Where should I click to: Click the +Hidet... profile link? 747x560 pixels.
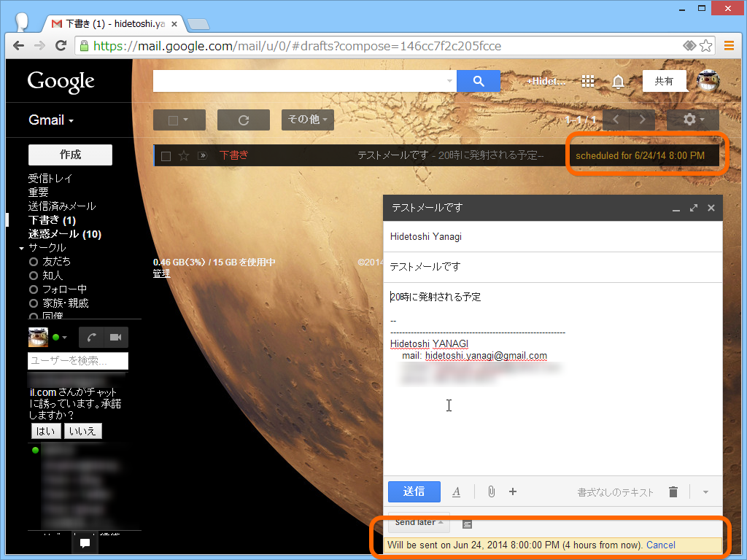click(546, 82)
